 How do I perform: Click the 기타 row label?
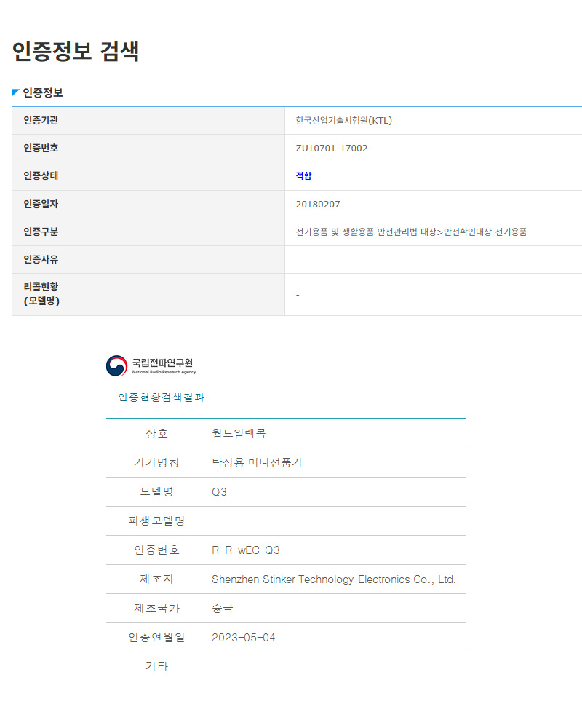coord(156,666)
